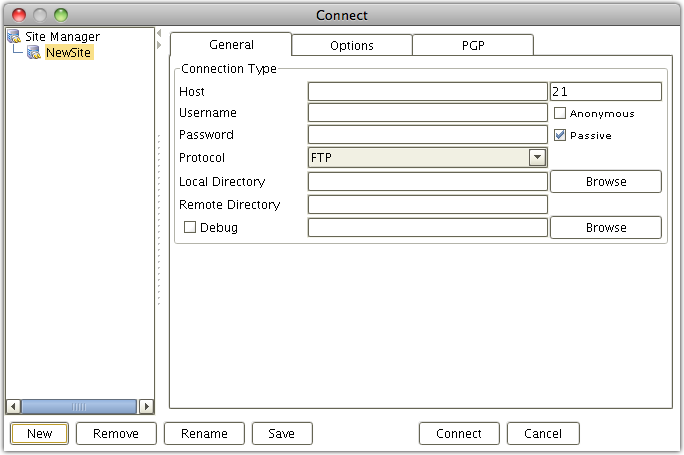The image size is (684, 455).
Task: Click the port field showing 21
Action: pos(605,92)
